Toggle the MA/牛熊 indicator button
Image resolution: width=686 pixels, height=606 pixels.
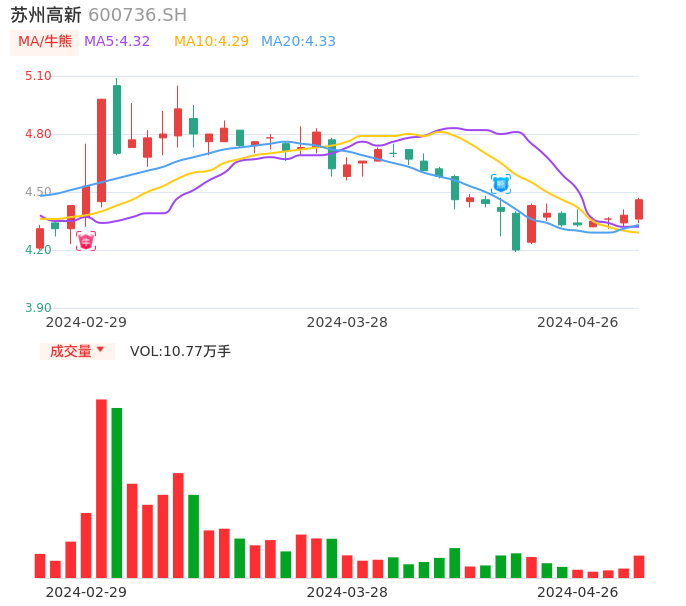(45, 42)
